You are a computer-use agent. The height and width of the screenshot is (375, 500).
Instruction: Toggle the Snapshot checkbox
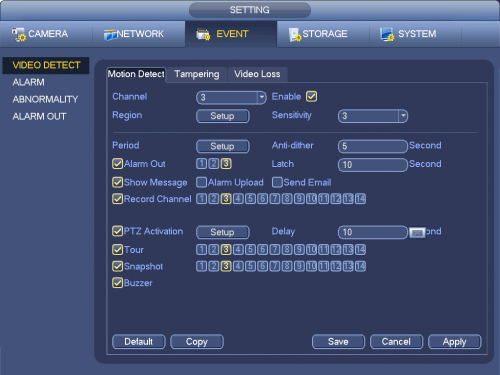click(117, 266)
